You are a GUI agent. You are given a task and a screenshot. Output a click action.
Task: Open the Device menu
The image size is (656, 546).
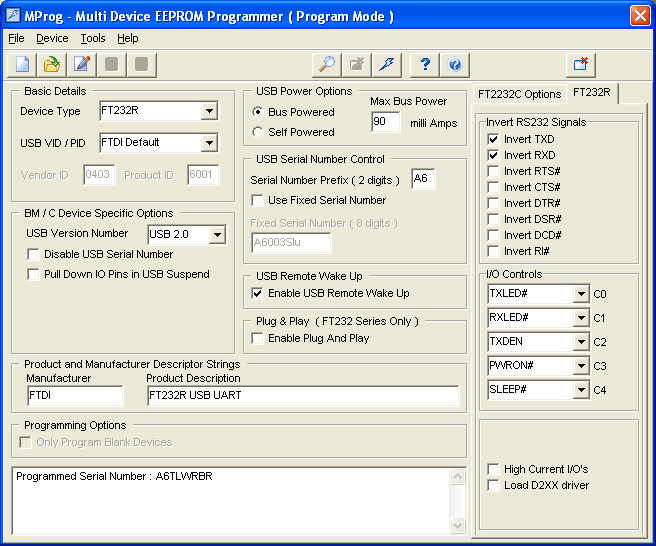(52, 38)
